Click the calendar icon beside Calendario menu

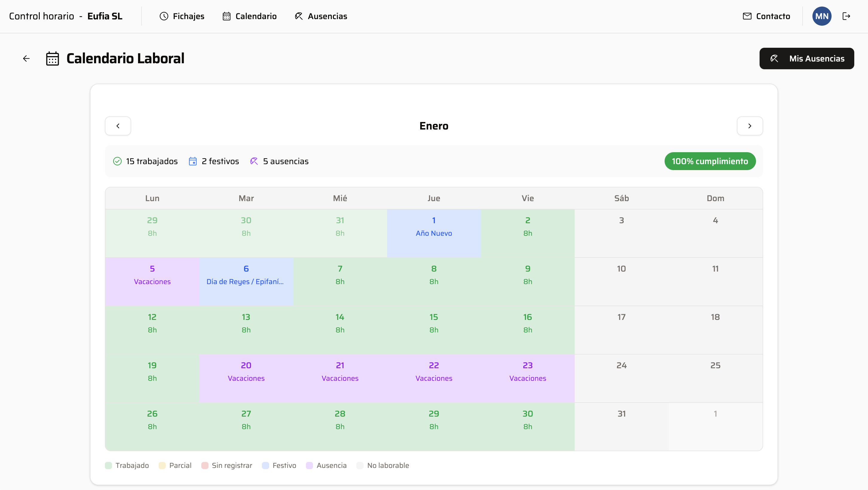(226, 16)
